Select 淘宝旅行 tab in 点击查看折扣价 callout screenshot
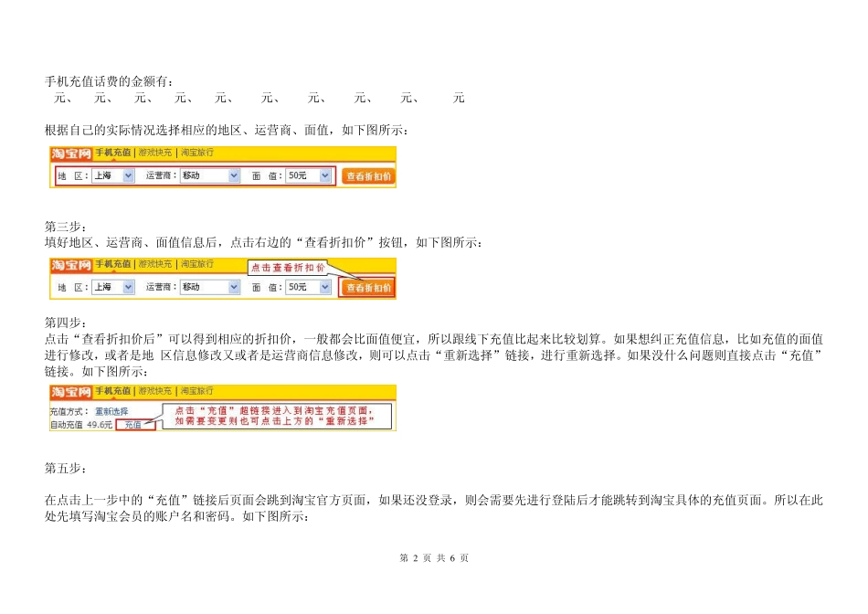 (x=197, y=264)
